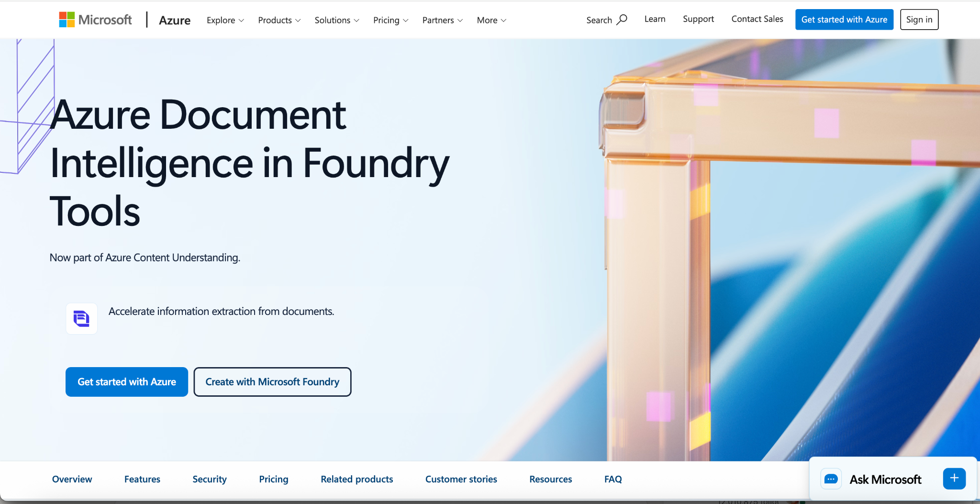Switch to the Features tab
This screenshot has width=980, height=504.
click(x=142, y=479)
